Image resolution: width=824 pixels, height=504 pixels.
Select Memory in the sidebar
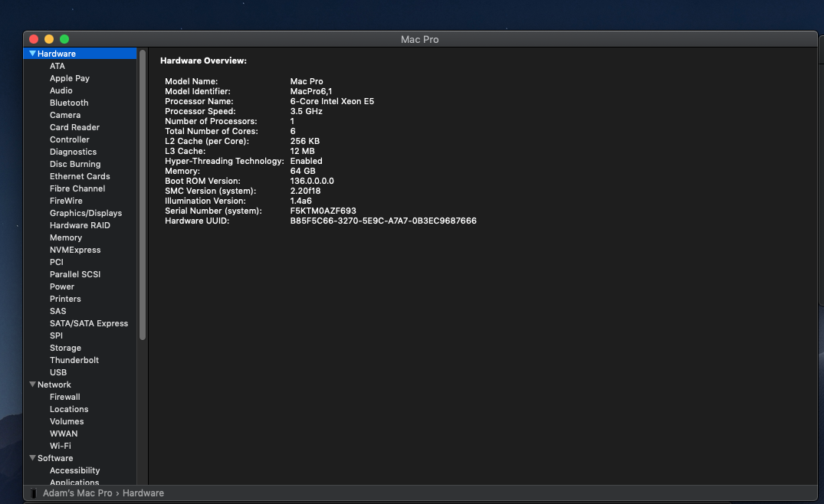click(66, 237)
